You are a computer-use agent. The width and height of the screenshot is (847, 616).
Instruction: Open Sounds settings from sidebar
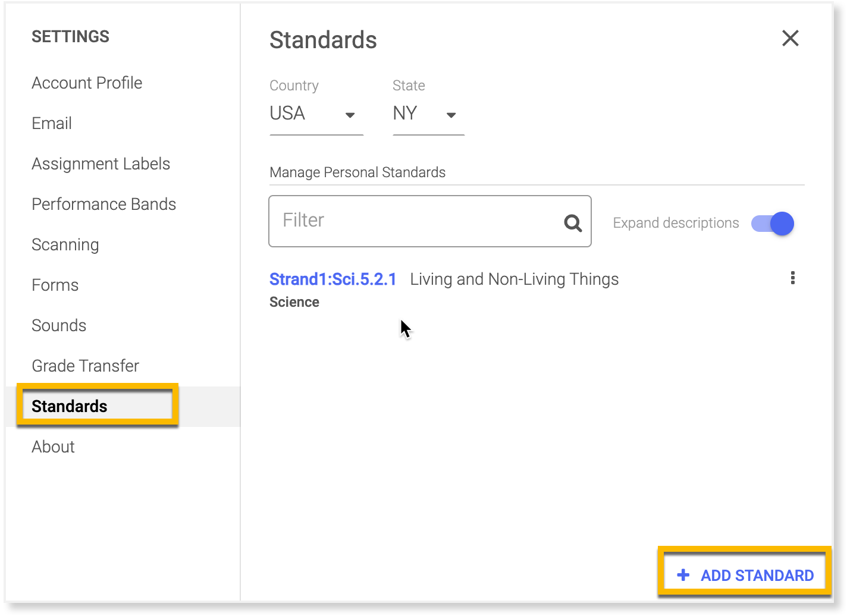point(59,325)
